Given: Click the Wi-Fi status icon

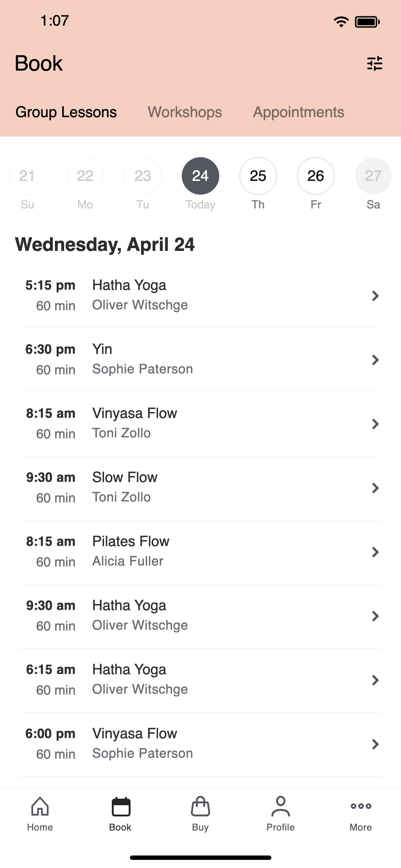Looking at the screenshot, I should point(341,22).
